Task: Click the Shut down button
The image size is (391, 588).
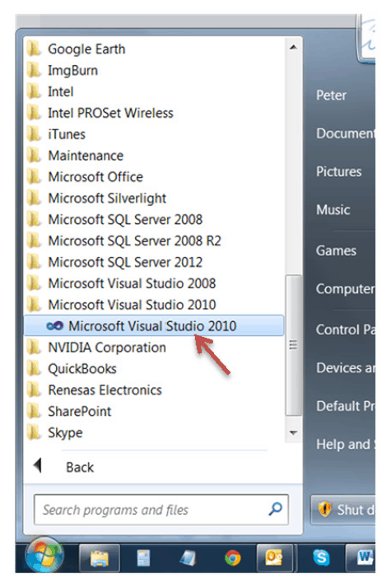Action: click(x=343, y=510)
